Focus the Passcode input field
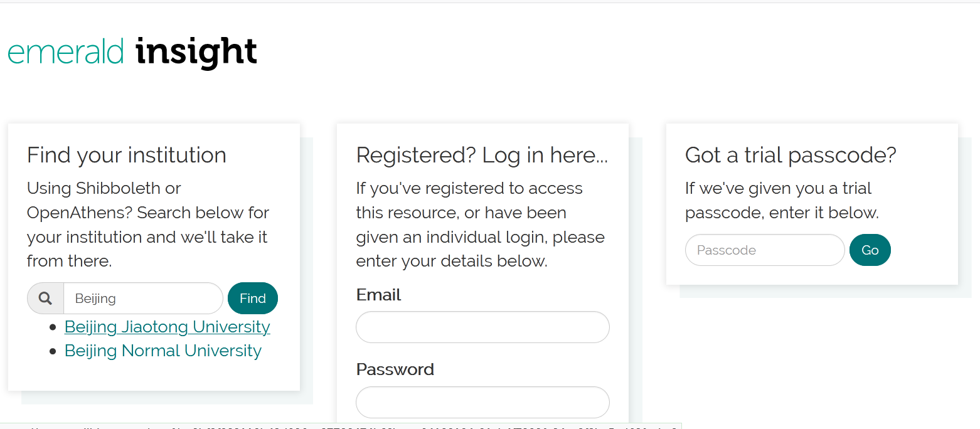Viewport: 980px width, 429px height. 765,250
